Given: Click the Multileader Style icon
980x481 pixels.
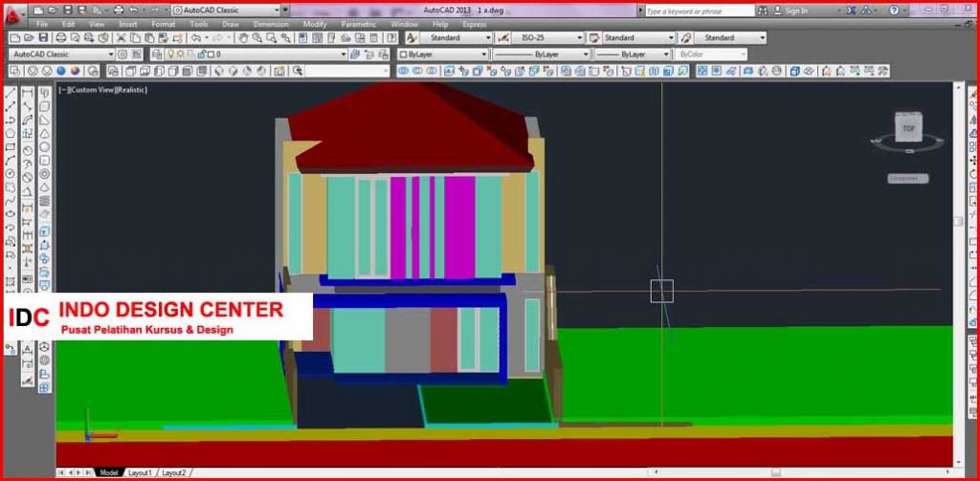Looking at the screenshot, I should (685, 38).
